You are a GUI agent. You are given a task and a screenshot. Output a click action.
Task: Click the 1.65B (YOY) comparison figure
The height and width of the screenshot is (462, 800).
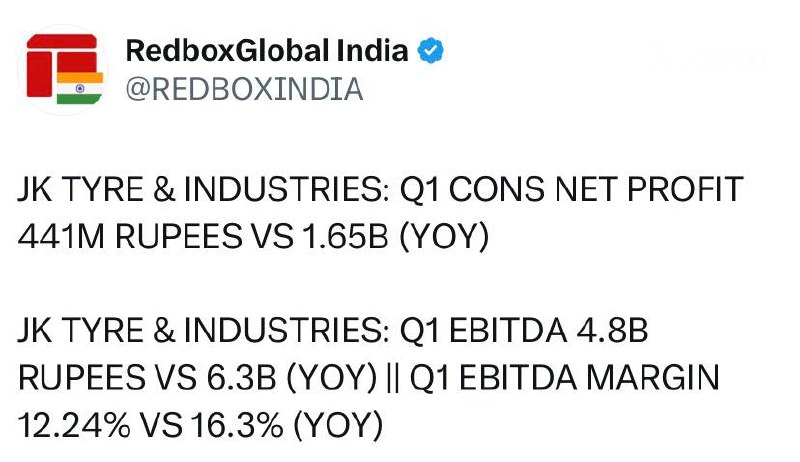tap(395, 237)
